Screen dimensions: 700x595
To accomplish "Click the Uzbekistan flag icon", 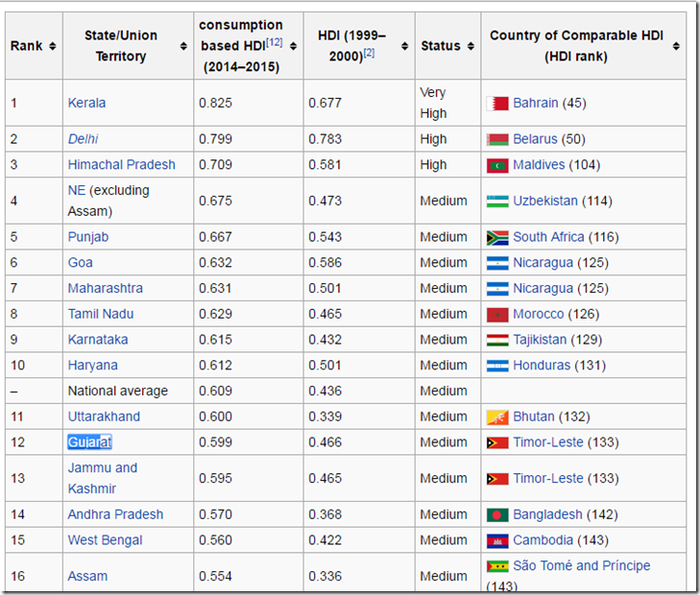I will [497, 202].
